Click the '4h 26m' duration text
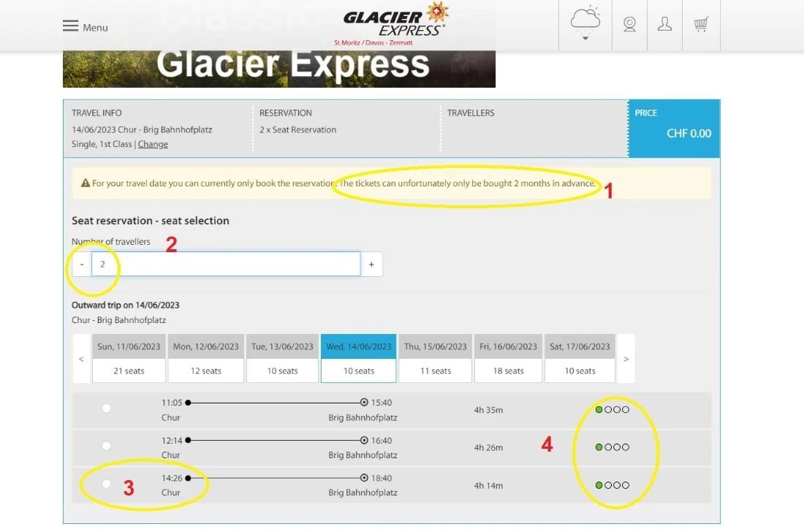Image resolution: width=804 pixels, height=532 pixels. [x=488, y=447]
